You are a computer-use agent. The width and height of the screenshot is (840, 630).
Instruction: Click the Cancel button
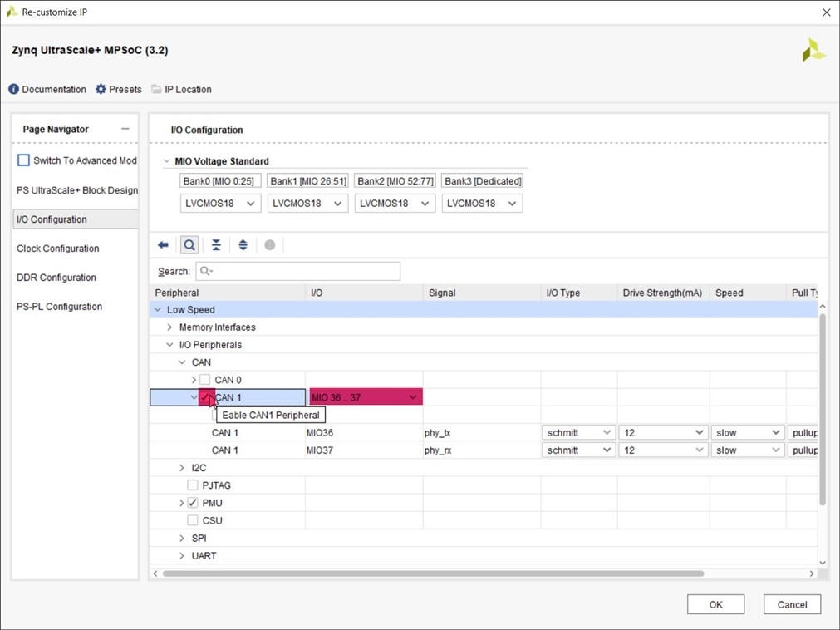pos(792,604)
